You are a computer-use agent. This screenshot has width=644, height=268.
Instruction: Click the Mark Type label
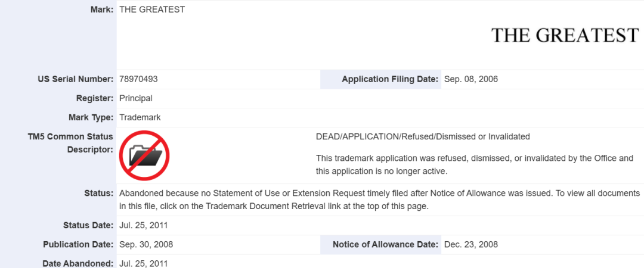[x=91, y=117]
